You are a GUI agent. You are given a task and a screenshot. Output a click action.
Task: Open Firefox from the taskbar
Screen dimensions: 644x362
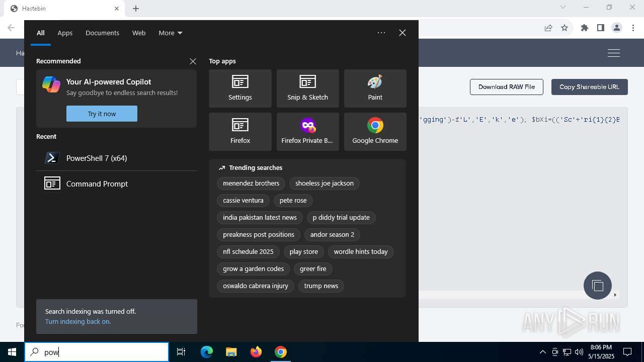point(256,352)
